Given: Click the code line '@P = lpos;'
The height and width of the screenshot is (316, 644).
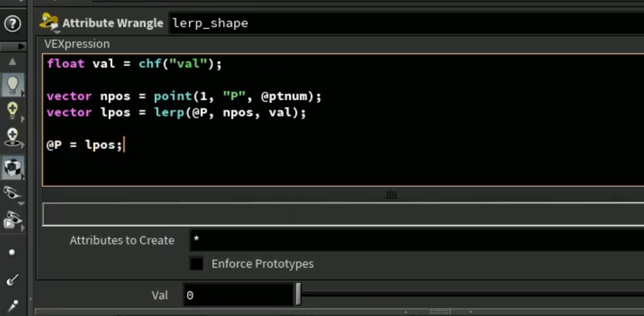Looking at the screenshot, I should (84, 145).
